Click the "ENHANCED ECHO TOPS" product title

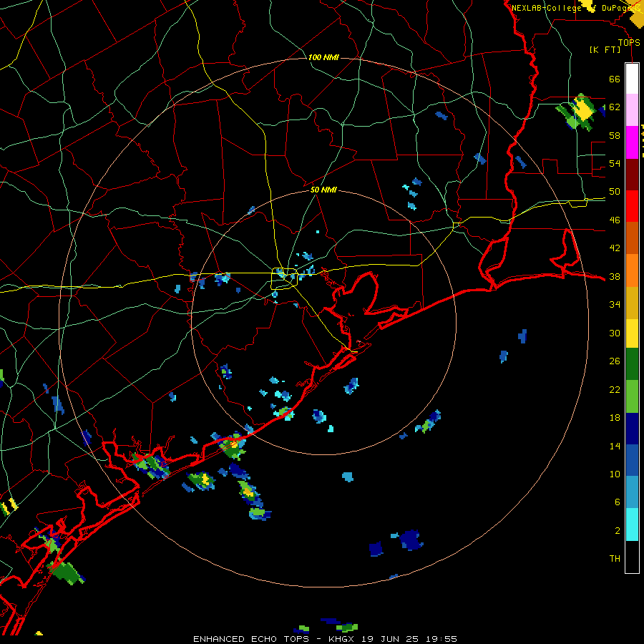pos(251,639)
